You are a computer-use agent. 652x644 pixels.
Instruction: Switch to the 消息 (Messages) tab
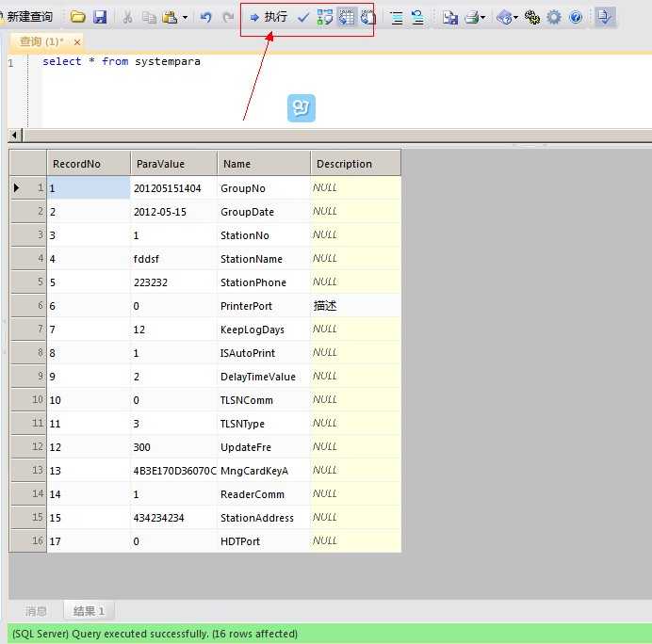tap(36, 611)
